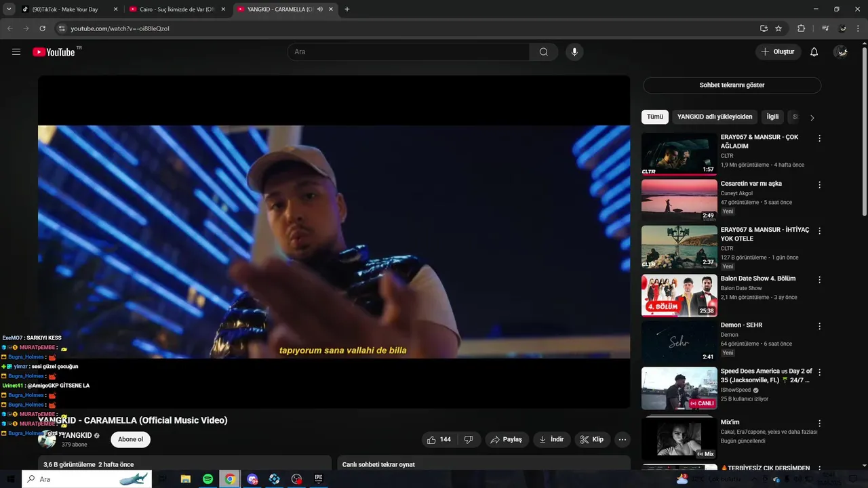The height and width of the screenshot is (488, 868).
Task: Select the Tümü filter chip
Action: (655, 117)
